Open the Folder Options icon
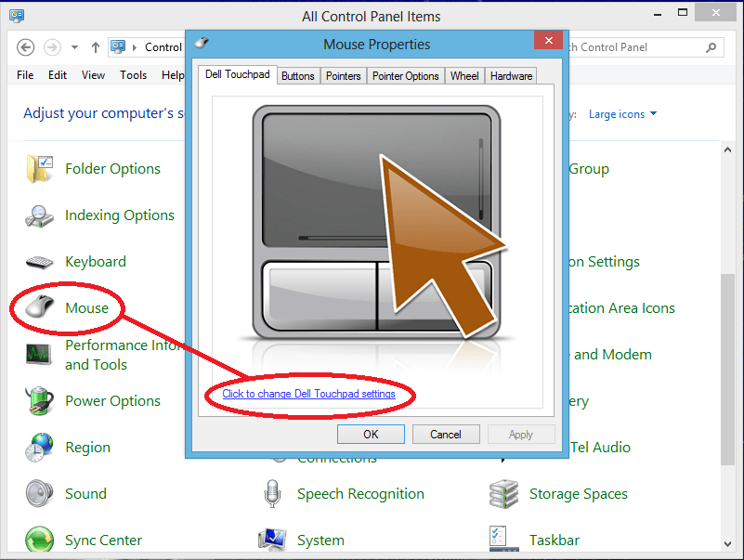744x560 pixels. pos(40,169)
